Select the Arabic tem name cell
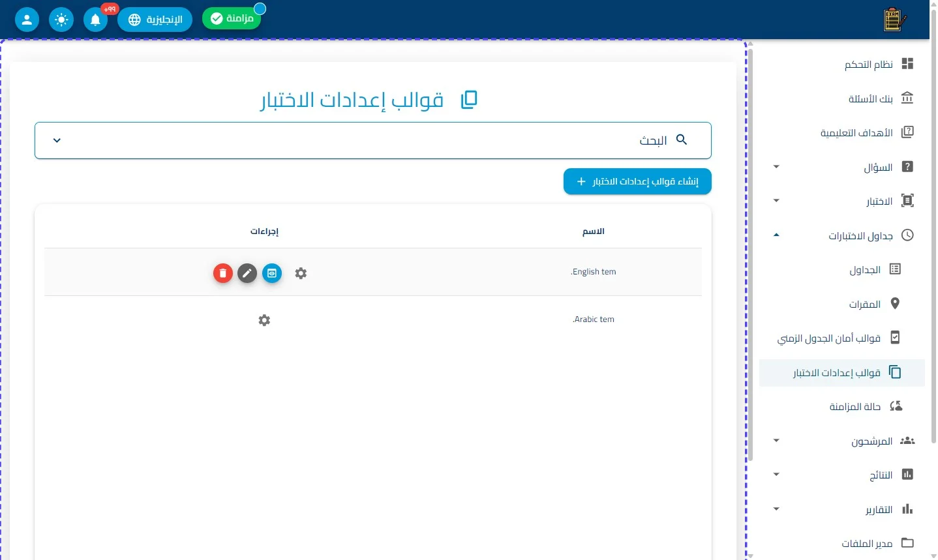 [594, 319]
